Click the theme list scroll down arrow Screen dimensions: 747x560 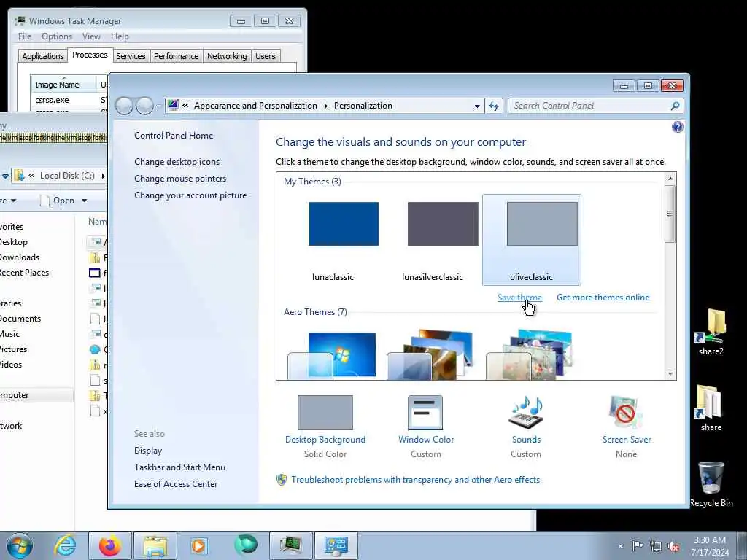coord(670,374)
